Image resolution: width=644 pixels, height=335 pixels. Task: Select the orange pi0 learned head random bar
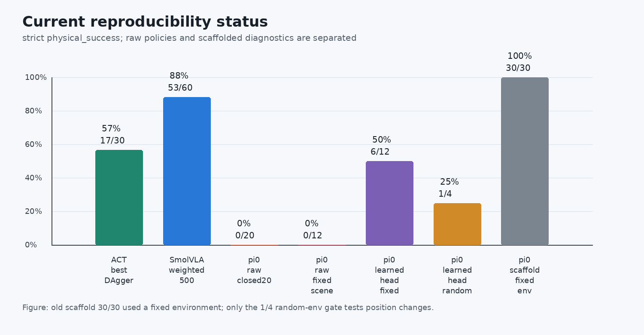(457, 224)
